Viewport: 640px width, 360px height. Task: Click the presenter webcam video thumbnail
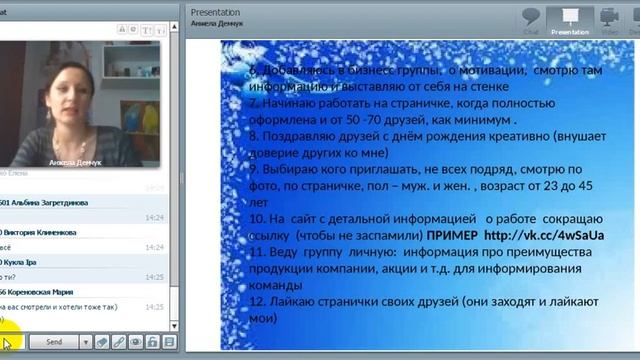(x=80, y=104)
